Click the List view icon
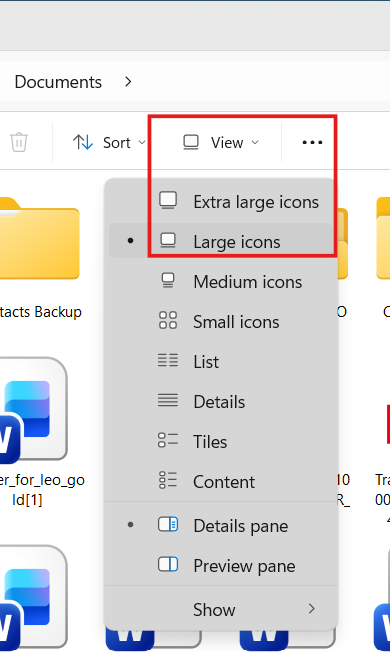Image resolution: width=390 pixels, height=652 pixels. coord(168,360)
